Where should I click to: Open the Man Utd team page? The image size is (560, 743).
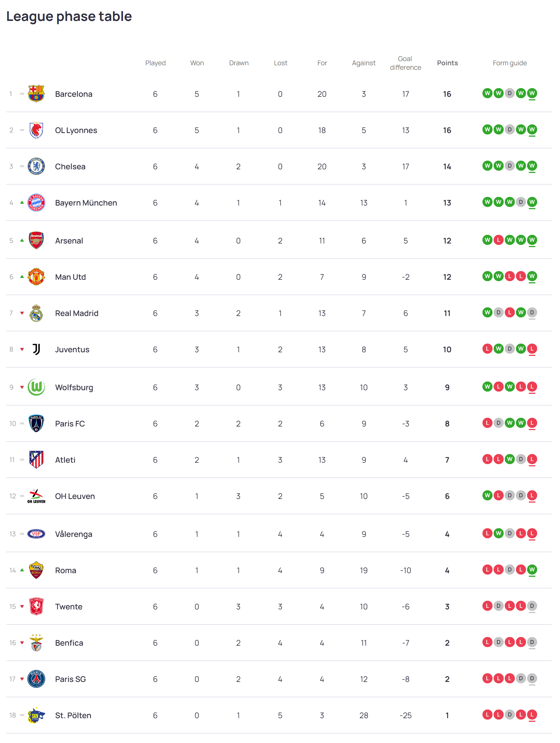(71, 277)
